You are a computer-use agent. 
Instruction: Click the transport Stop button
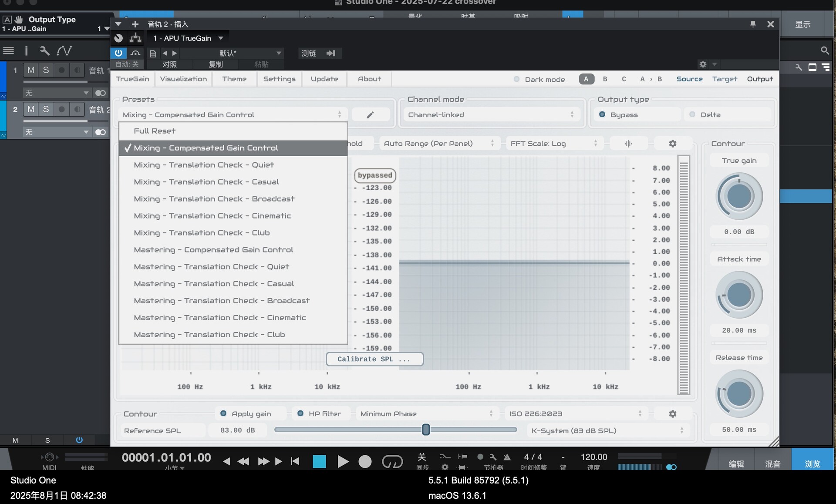coord(319,461)
